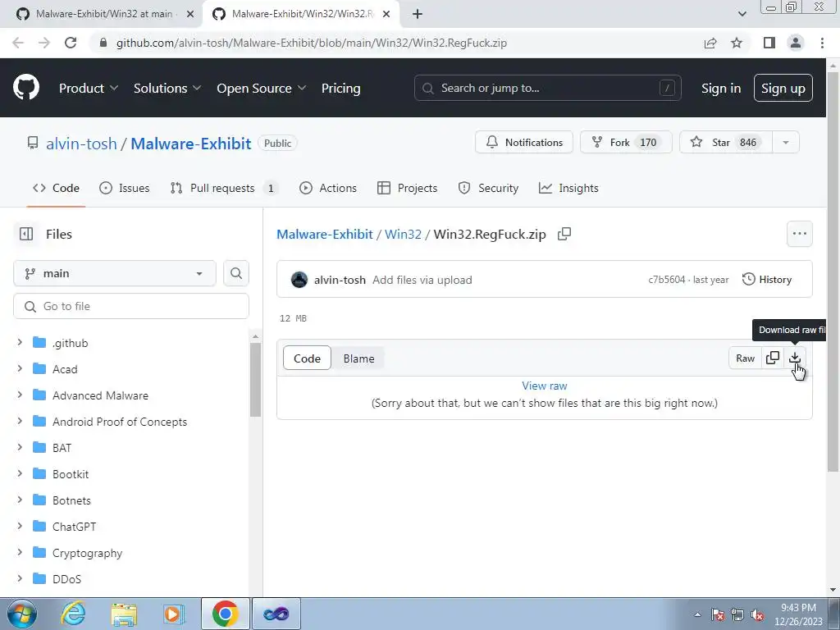
Task: Click Sign in link
Action: [721, 89]
